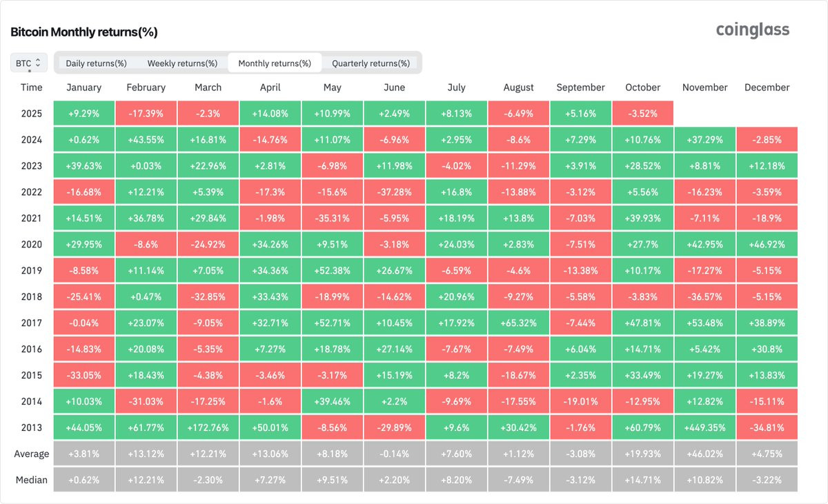Switch to Daily returns(%) tab

tap(96, 63)
